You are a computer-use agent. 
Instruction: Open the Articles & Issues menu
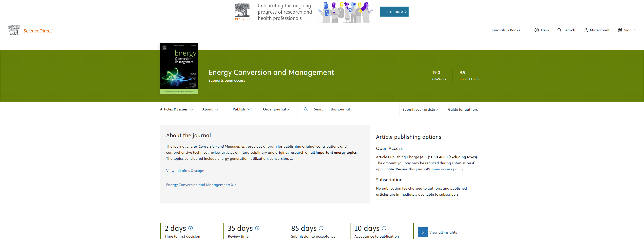[x=177, y=109]
